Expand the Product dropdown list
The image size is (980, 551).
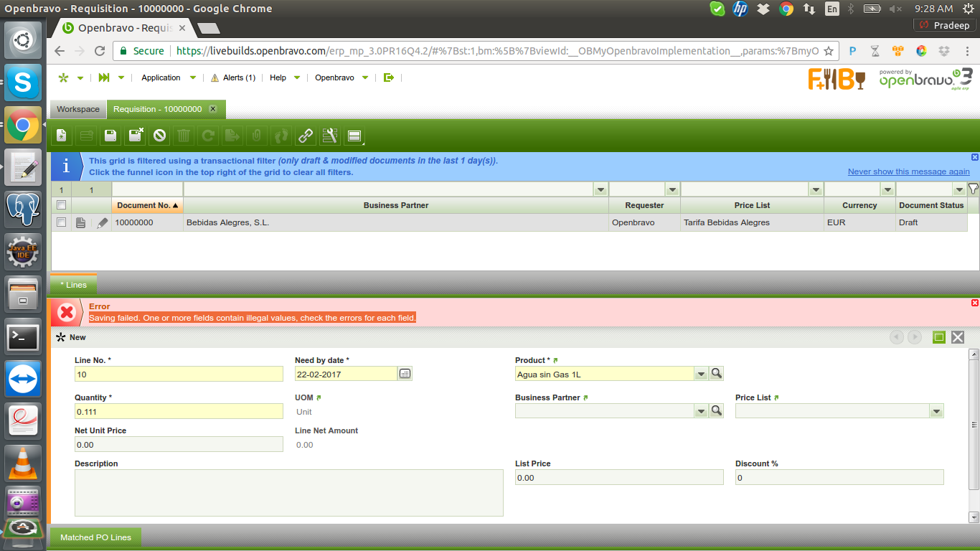(x=701, y=374)
